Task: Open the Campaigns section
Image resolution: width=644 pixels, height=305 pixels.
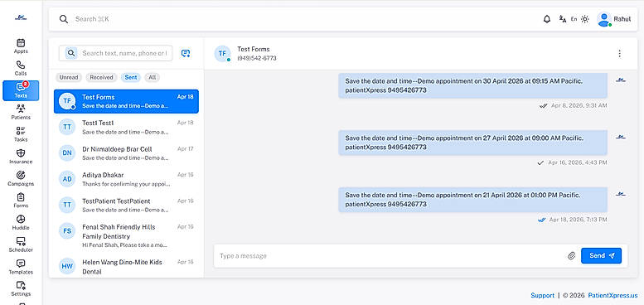Action: 21,178
